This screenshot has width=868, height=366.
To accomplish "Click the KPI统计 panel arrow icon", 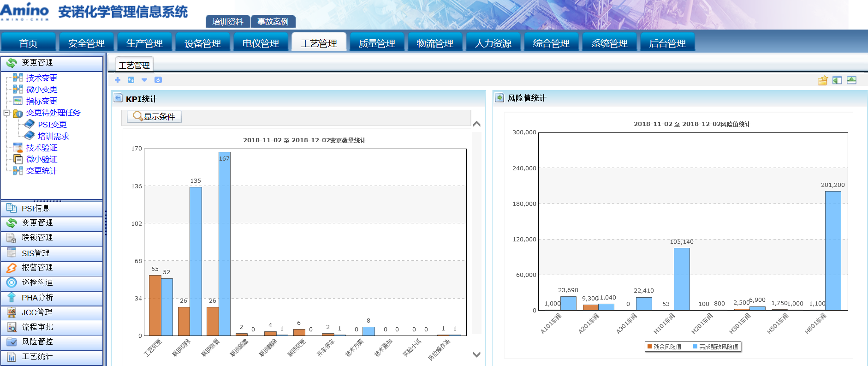I will coord(118,98).
